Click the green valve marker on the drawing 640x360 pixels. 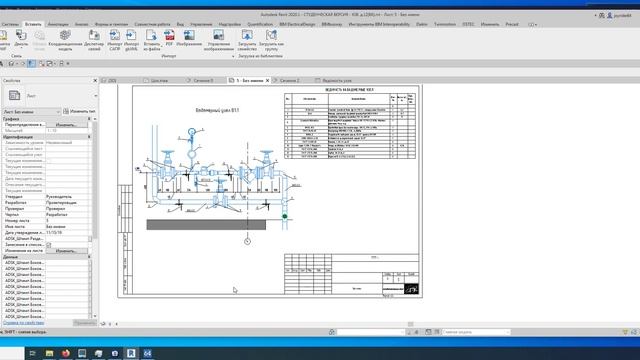click(x=284, y=217)
